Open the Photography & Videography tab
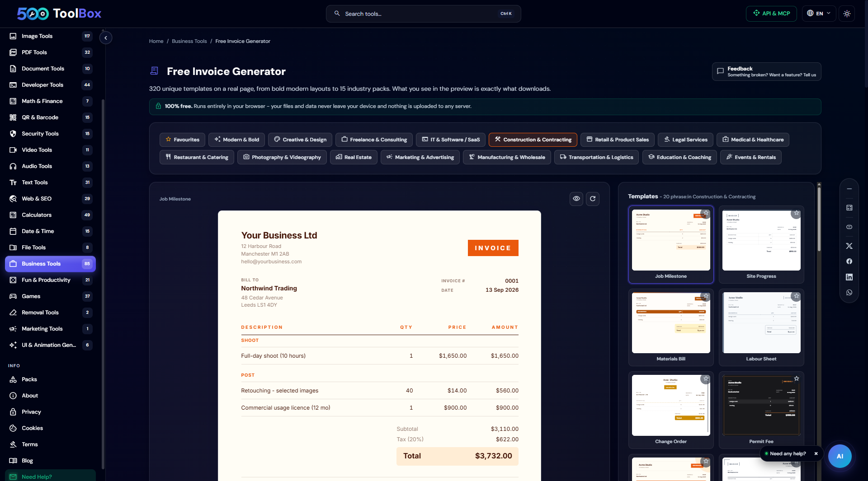The width and height of the screenshot is (868, 481). pos(282,157)
